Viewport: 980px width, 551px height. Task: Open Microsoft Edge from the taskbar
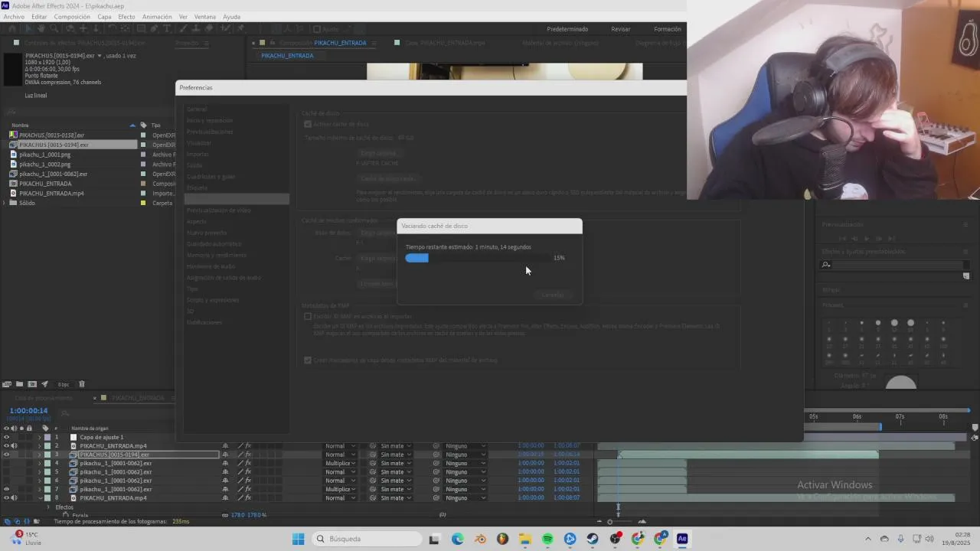458,539
